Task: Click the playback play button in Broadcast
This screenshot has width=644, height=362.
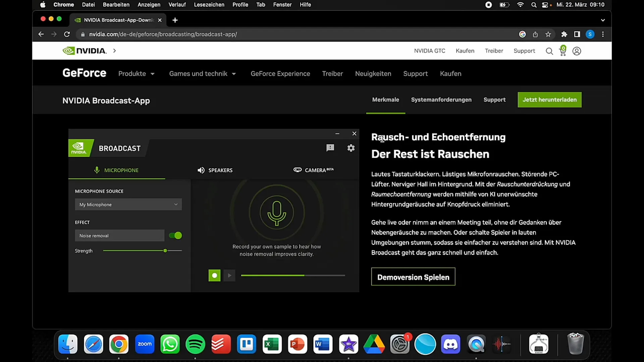Action: (229, 276)
